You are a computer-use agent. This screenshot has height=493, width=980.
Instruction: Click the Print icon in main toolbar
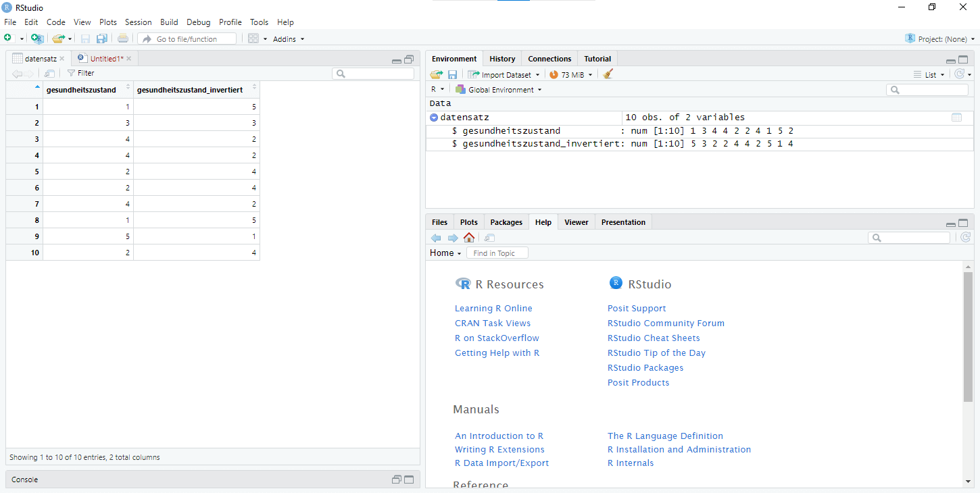[x=123, y=38]
